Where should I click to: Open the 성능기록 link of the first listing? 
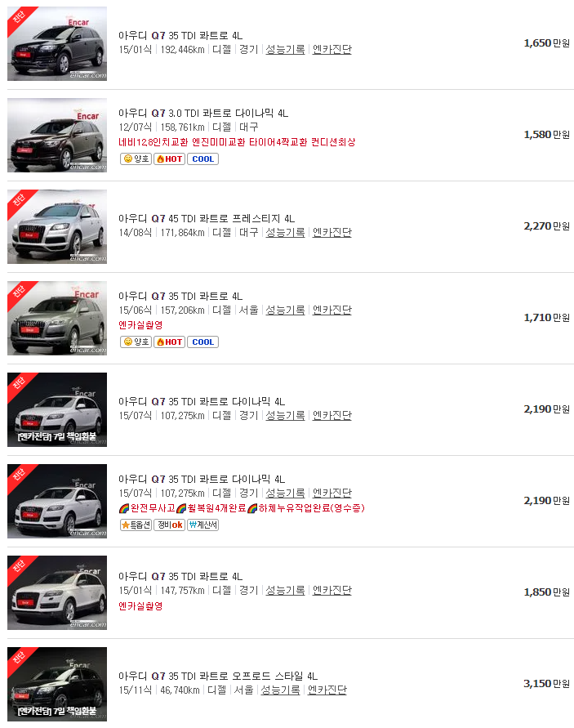pos(286,50)
